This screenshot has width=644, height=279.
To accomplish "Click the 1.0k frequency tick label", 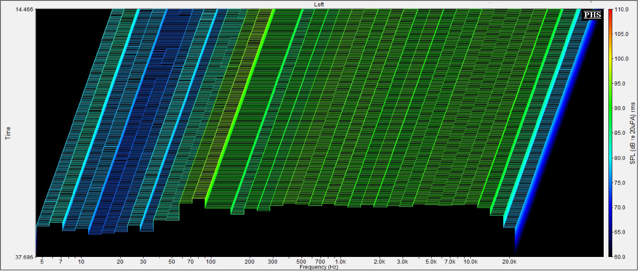I will pyautogui.click(x=340, y=262).
